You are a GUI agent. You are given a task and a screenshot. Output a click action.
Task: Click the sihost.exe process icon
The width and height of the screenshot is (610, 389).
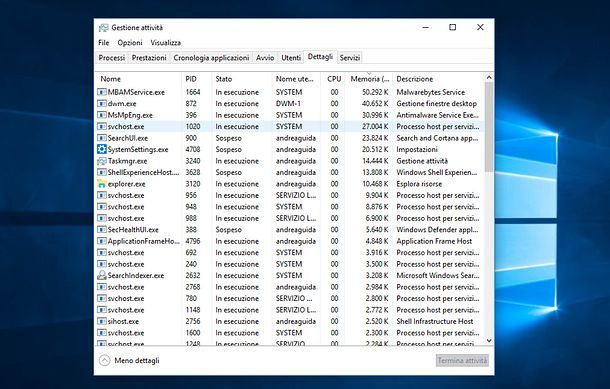(102, 321)
